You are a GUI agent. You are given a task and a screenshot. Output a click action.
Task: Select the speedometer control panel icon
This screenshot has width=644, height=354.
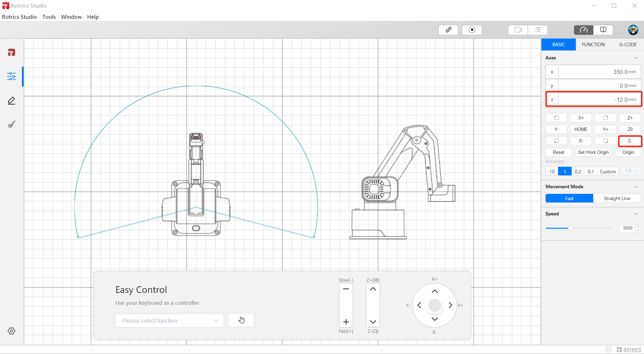584,30
